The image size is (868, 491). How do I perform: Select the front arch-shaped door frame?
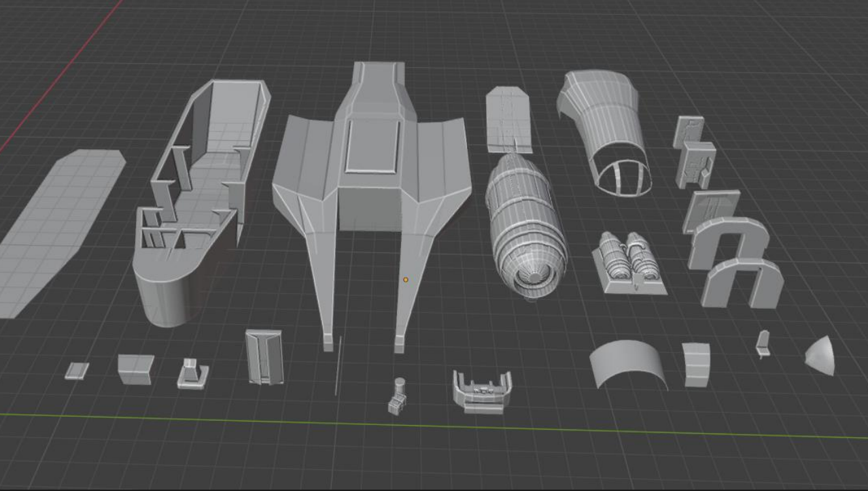741,284
